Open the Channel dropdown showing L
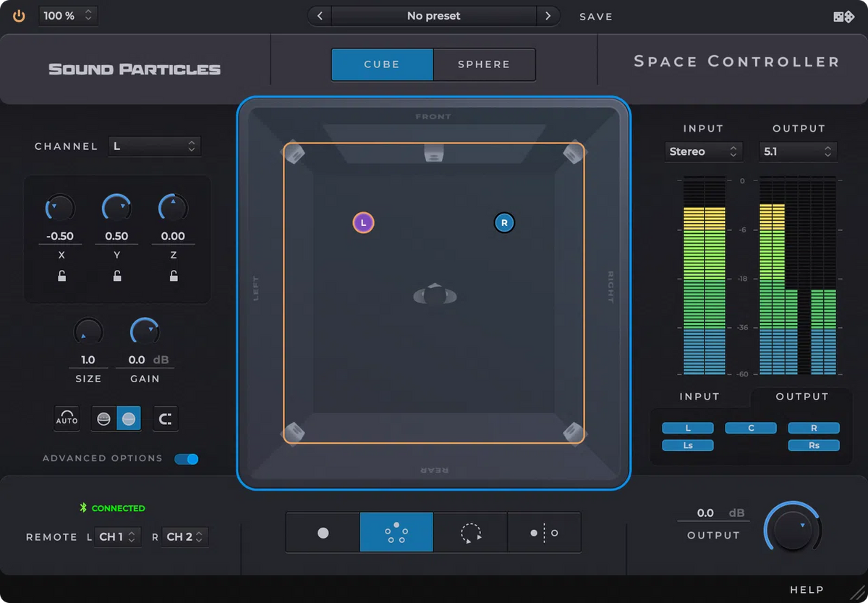Image resolution: width=868 pixels, height=603 pixels. click(x=154, y=146)
